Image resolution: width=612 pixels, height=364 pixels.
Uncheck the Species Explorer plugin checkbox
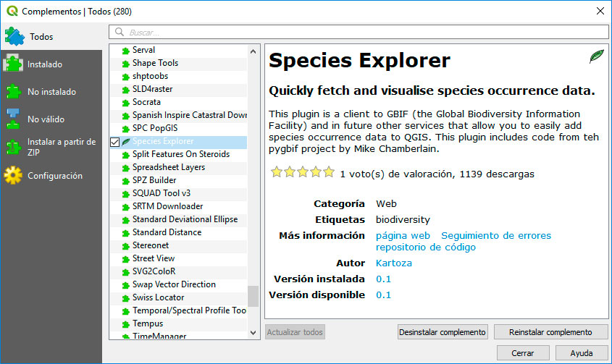114,142
